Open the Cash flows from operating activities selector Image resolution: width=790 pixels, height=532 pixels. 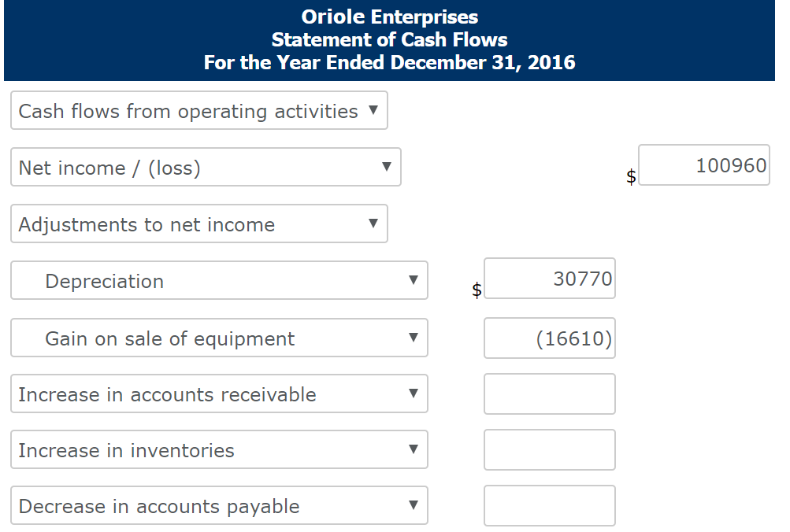197,110
